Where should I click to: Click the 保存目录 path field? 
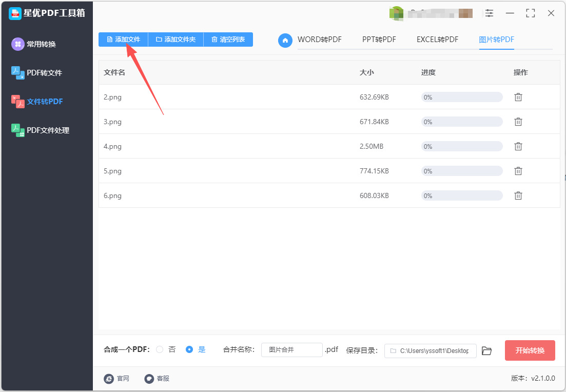pyautogui.click(x=431, y=350)
